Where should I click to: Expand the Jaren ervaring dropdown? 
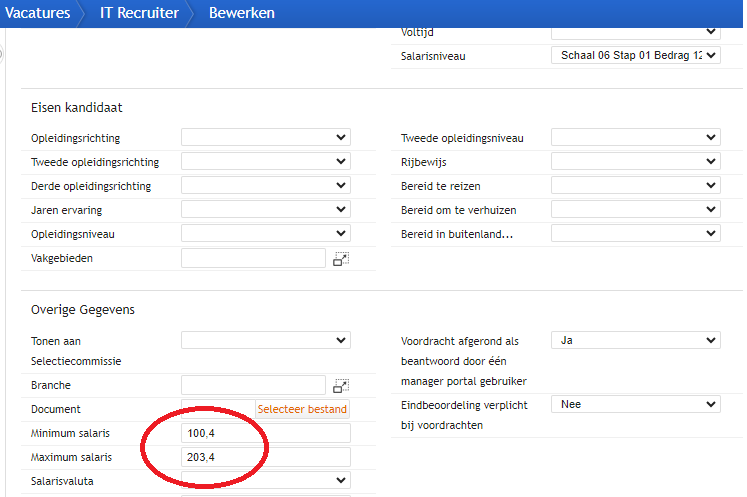[266, 209]
